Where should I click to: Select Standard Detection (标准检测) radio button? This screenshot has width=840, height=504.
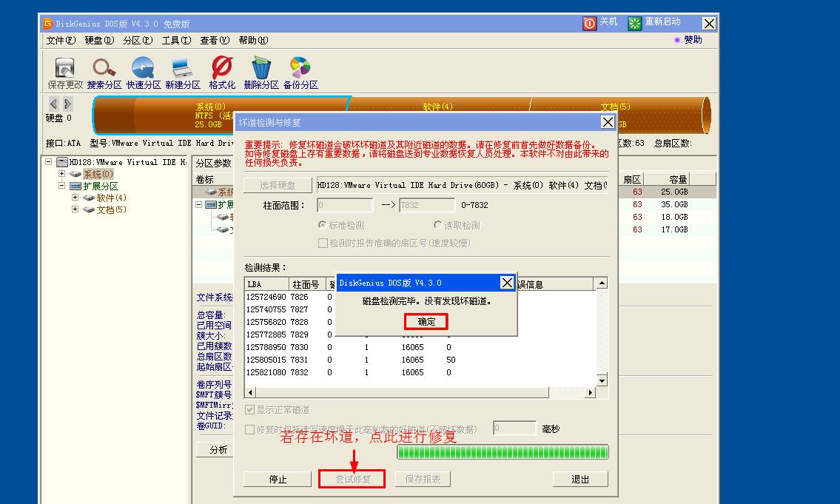tap(323, 225)
